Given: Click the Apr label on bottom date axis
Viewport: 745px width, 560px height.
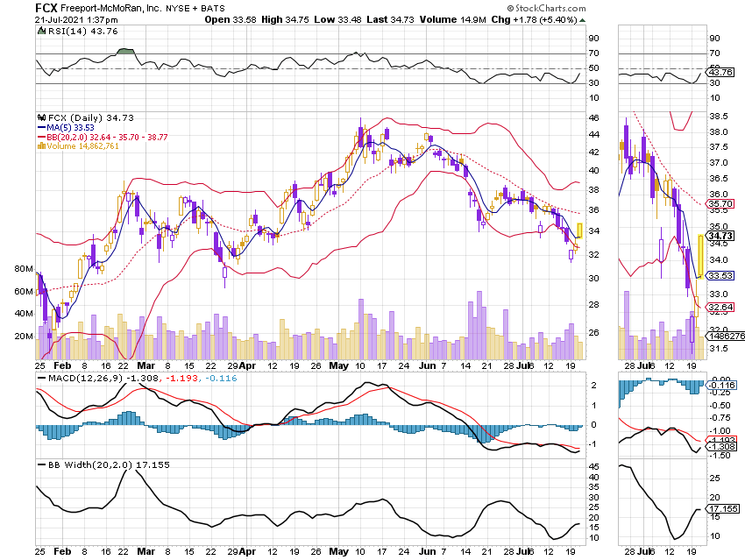Looking at the screenshot, I should pos(247,551).
